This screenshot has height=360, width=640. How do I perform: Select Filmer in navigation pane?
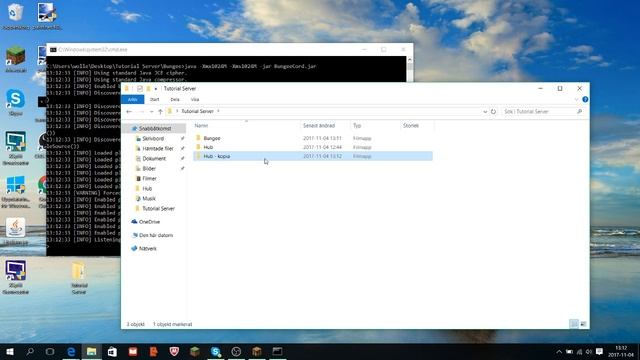(x=149, y=178)
